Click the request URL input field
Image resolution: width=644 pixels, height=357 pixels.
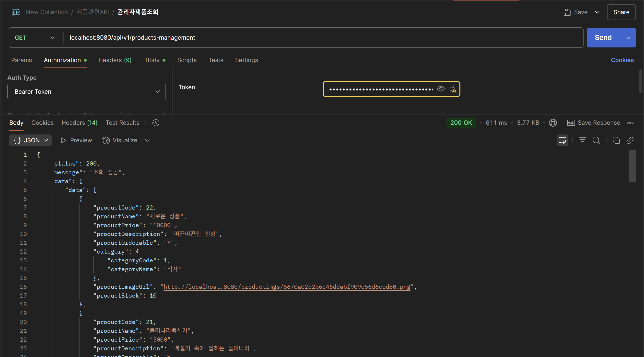pyautogui.click(x=323, y=38)
